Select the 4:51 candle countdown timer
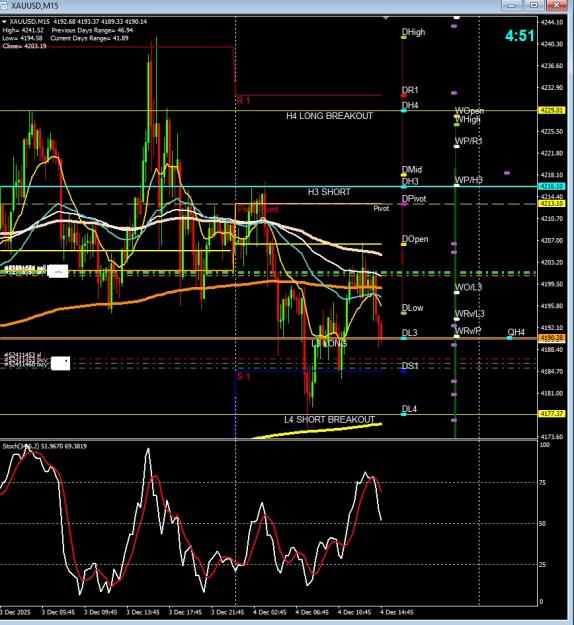The image size is (574, 625). 519,36
